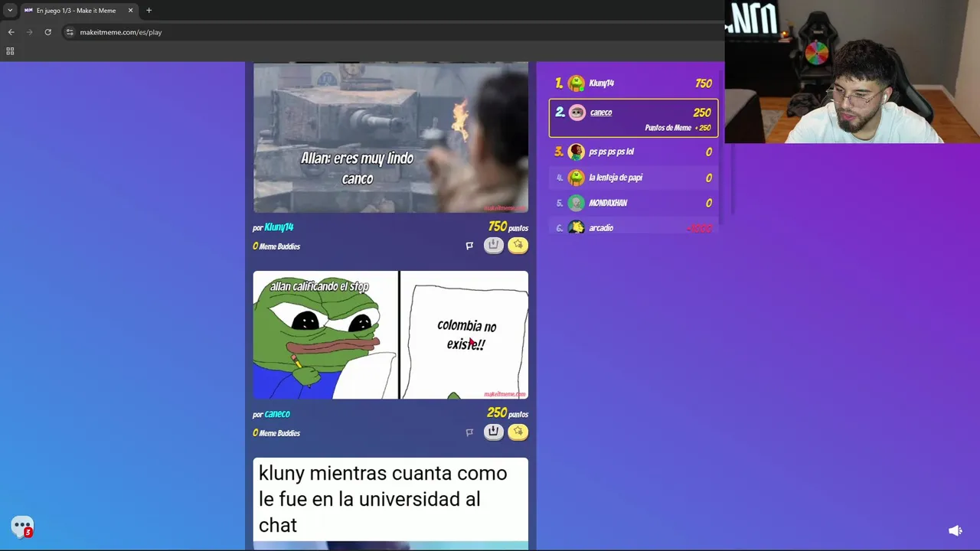Open the browser apps grid icon
Image resolution: width=980 pixels, height=551 pixels.
[x=10, y=51]
